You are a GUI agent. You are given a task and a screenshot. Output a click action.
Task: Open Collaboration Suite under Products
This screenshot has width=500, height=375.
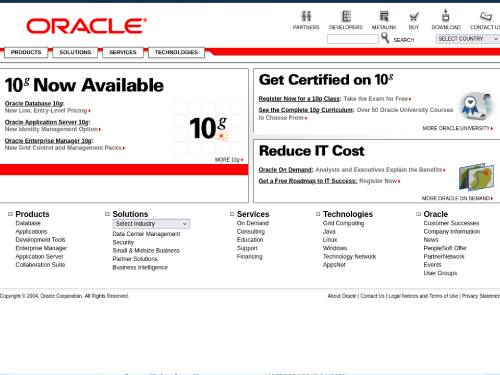(40, 265)
